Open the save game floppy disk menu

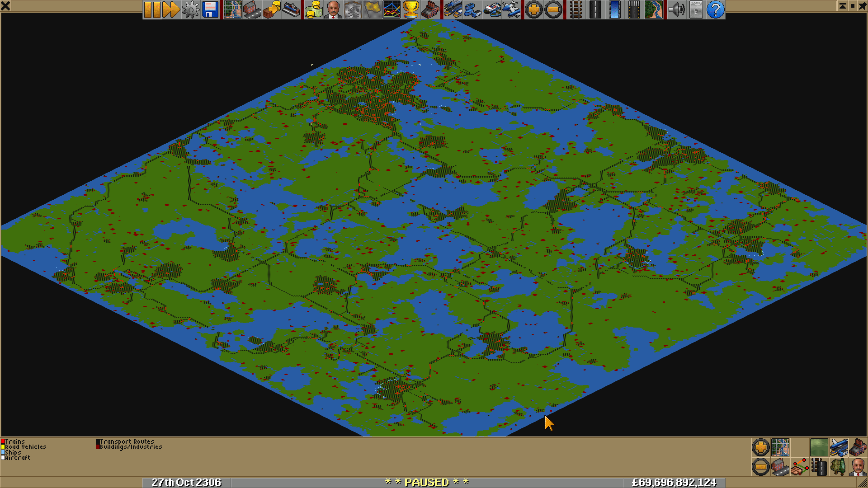(x=210, y=9)
